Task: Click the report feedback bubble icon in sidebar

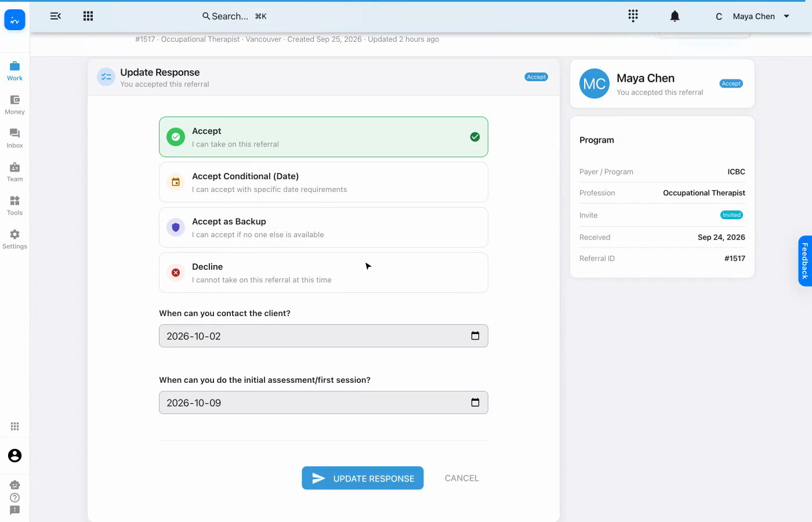Action: tap(14, 510)
